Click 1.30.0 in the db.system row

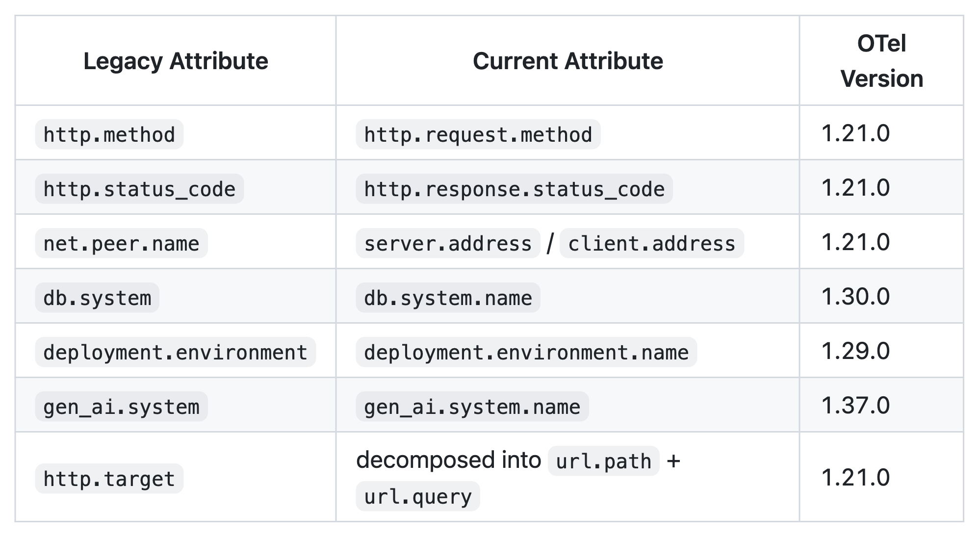pyautogui.click(x=855, y=297)
